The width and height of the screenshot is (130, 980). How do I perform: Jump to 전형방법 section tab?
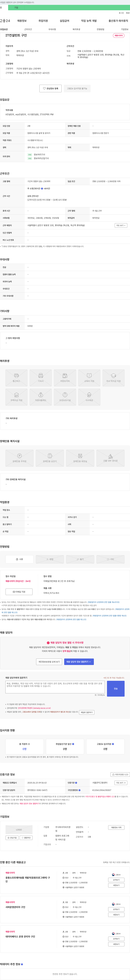pyautogui.click(x=100, y=29)
